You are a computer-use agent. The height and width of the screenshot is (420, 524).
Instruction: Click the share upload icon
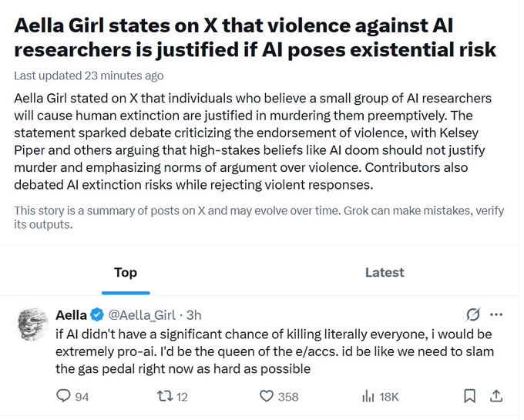coord(496,396)
